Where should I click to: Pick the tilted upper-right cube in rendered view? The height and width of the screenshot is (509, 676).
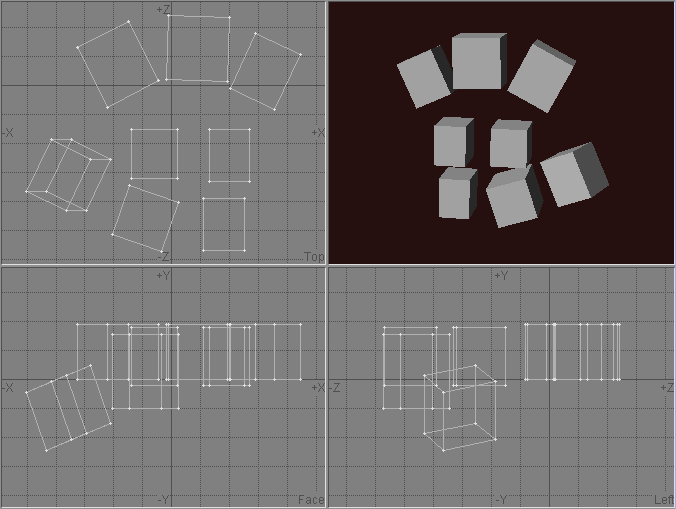pyautogui.click(x=541, y=76)
